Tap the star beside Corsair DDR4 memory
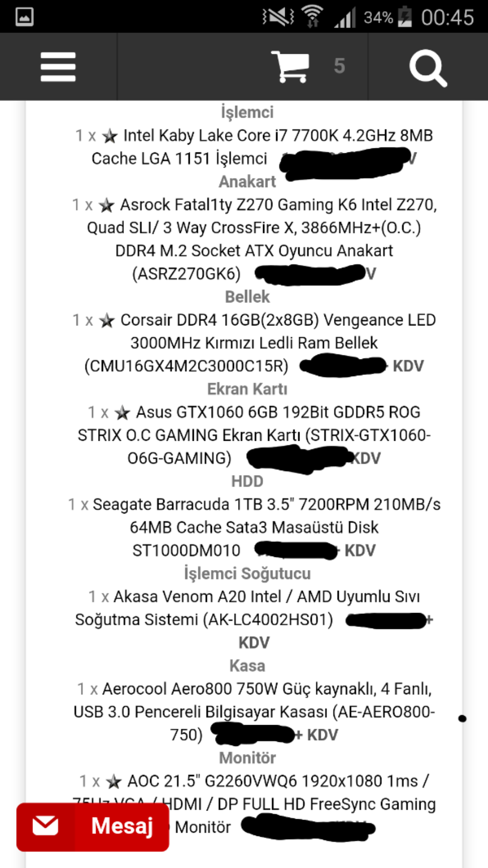The image size is (488, 868). (x=107, y=321)
